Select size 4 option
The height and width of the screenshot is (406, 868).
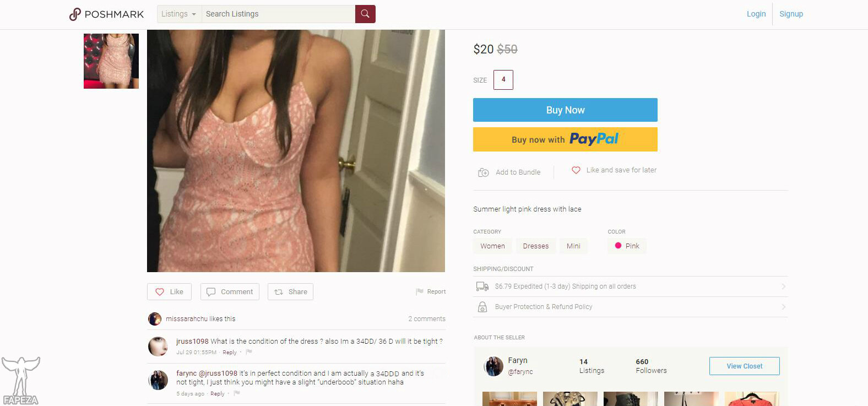click(503, 80)
